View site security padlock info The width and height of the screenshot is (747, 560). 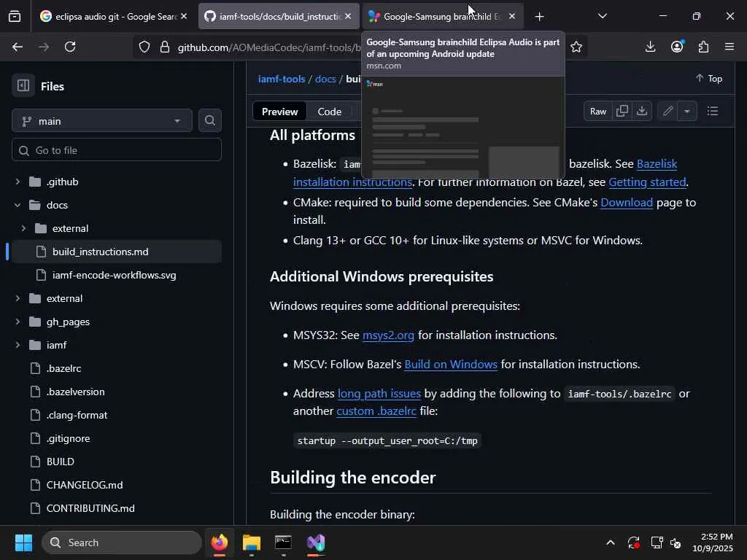coord(165,47)
